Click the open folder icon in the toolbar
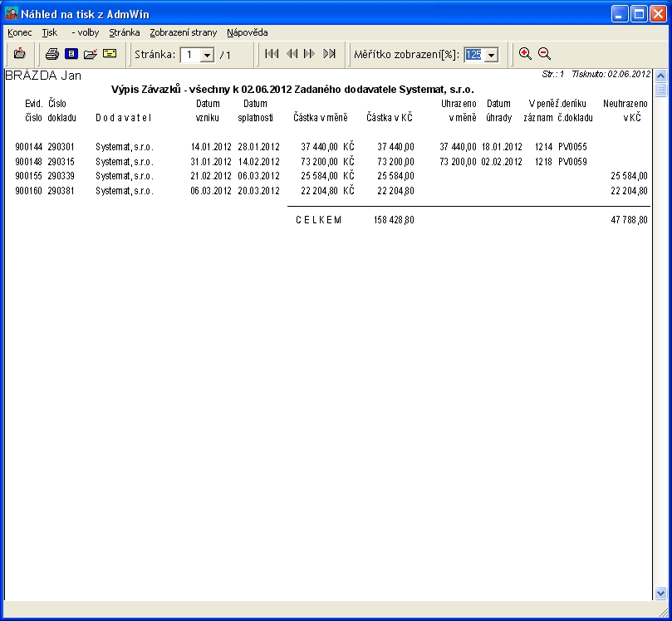The image size is (672, 621). pyautogui.click(x=91, y=54)
